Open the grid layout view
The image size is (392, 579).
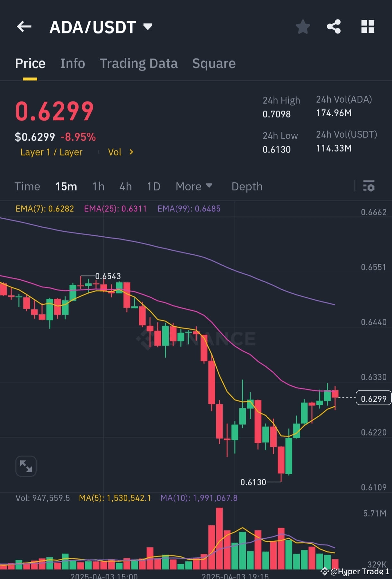point(368,27)
